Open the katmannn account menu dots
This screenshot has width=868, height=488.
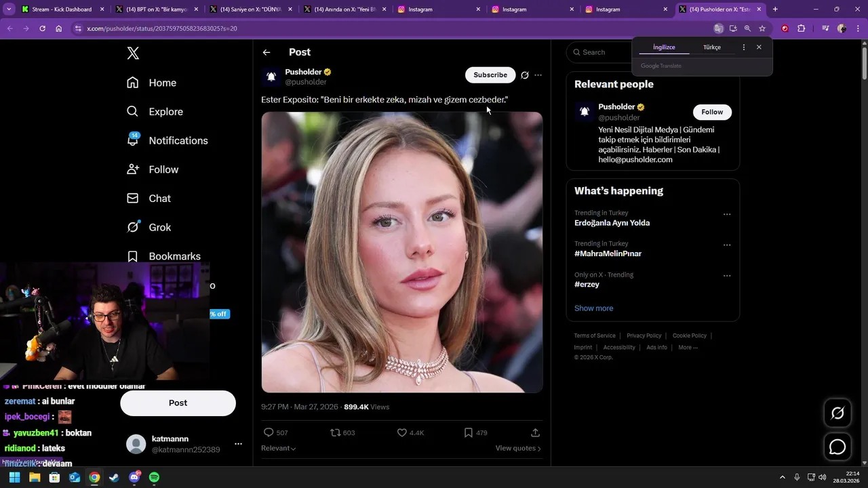(x=238, y=444)
